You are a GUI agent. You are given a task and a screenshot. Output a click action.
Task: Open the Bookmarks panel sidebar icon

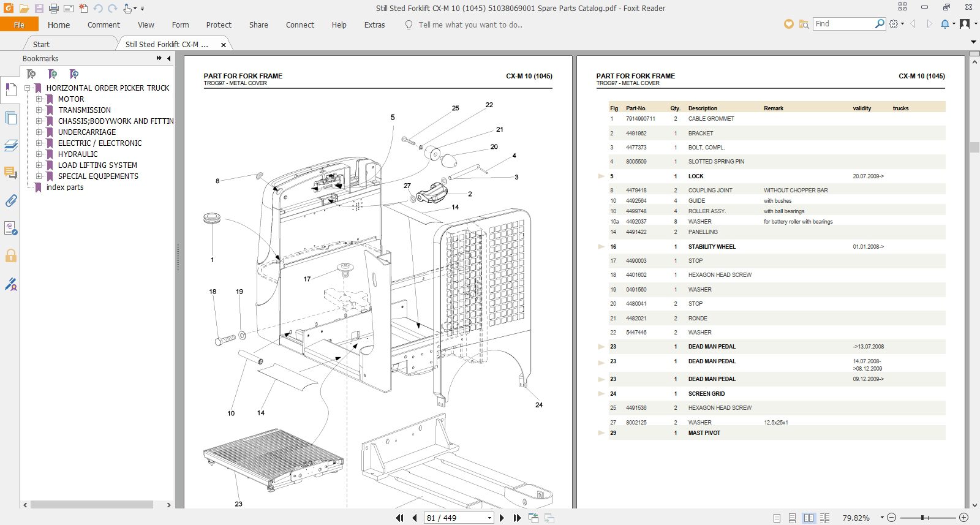pyautogui.click(x=10, y=90)
